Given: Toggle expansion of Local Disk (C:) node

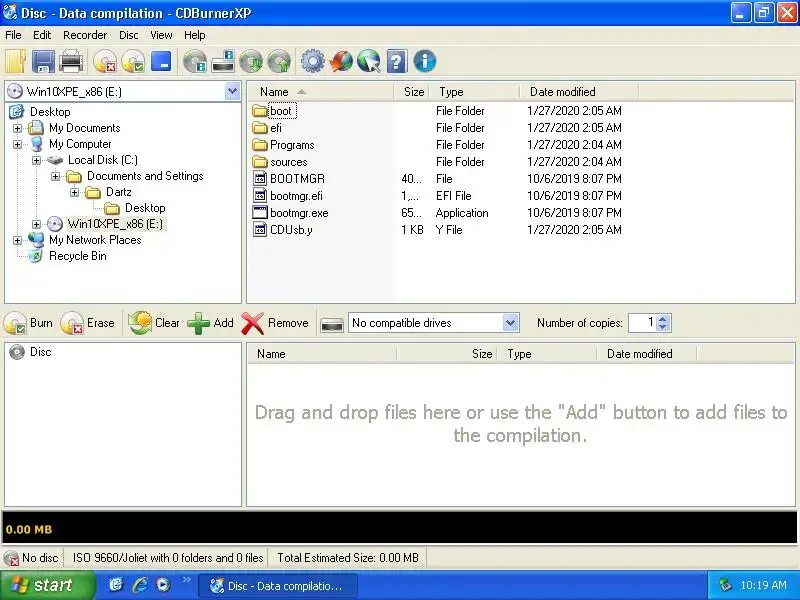Looking at the screenshot, I should point(36,160).
